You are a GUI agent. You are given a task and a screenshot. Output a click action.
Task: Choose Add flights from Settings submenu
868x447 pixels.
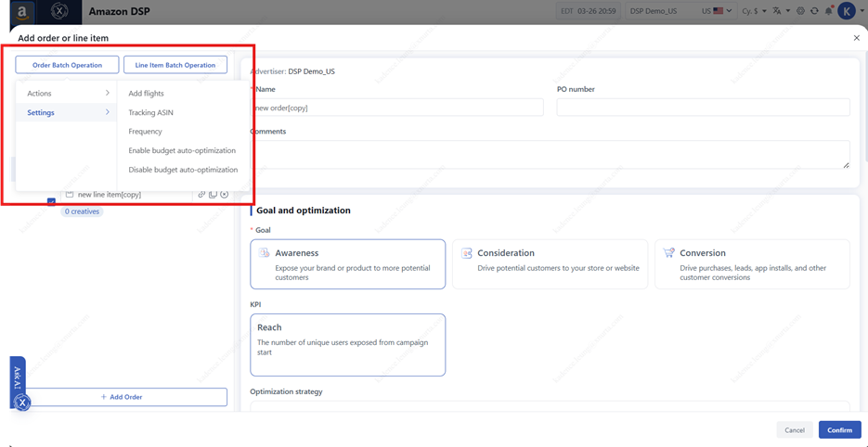tap(146, 94)
